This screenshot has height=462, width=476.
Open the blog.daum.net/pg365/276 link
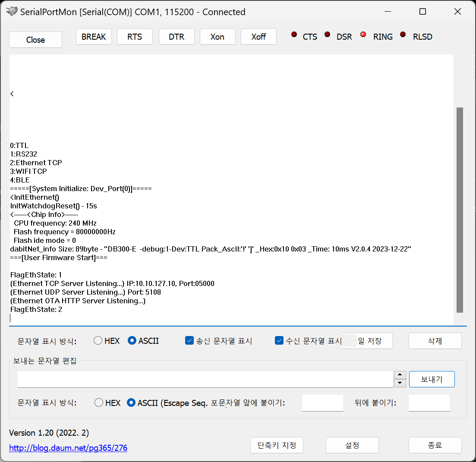click(x=68, y=448)
